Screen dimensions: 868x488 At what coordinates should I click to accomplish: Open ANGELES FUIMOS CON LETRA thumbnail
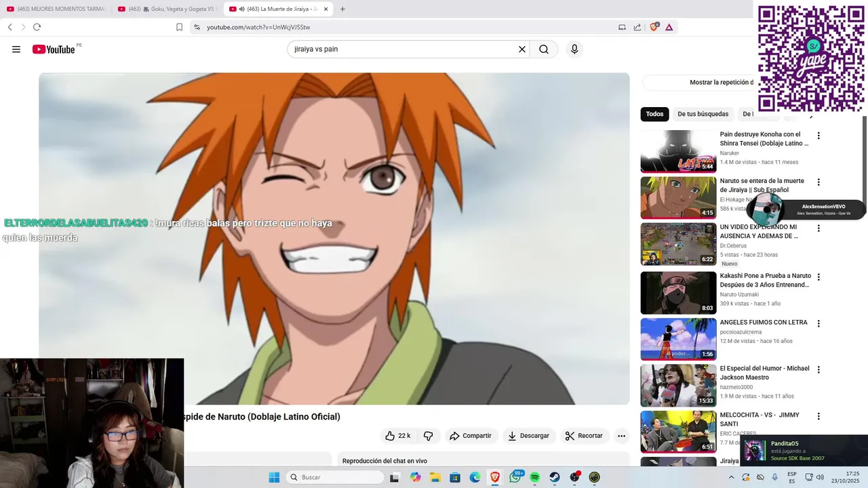point(678,339)
